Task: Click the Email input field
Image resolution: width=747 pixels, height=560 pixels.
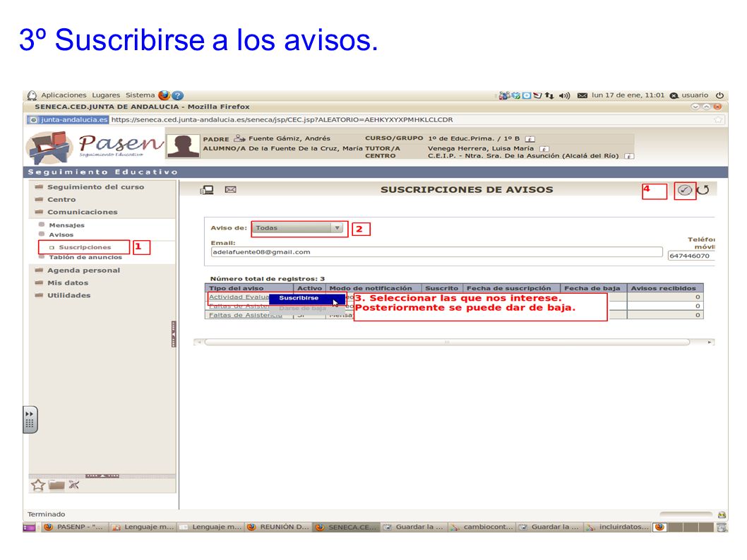Action: pyautogui.click(x=436, y=252)
